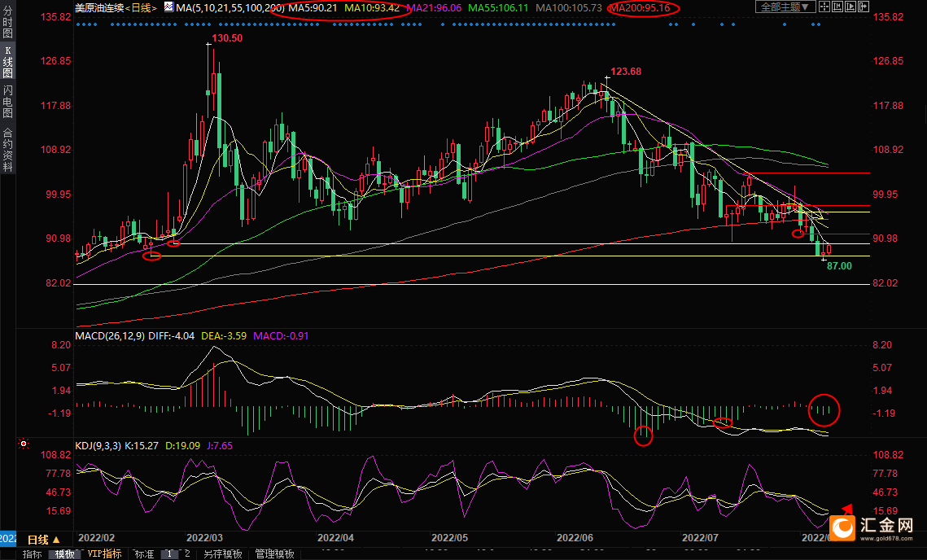Click the <日线> period label in title
The width and height of the screenshot is (927, 560).
142,7
